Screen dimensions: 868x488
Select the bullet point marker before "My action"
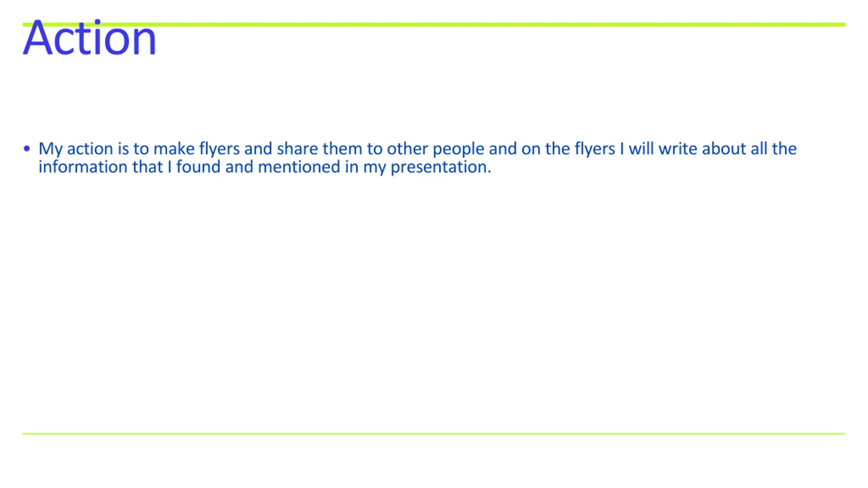(27, 148)
